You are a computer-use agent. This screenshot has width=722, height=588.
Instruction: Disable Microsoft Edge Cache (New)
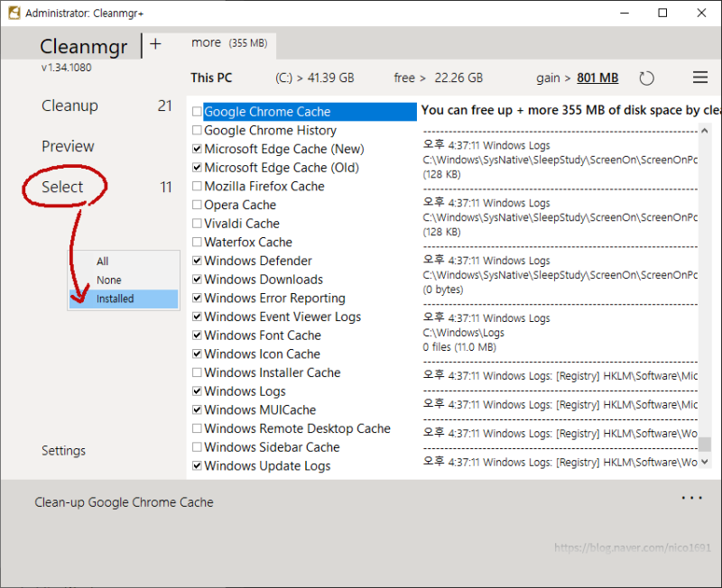pyautogui.click(x=197, y=149)
